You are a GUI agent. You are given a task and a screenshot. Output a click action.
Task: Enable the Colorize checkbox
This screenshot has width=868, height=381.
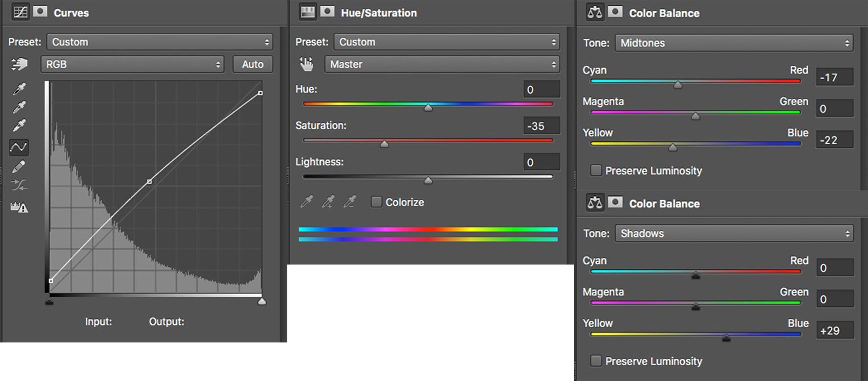(x=376, y=202)
